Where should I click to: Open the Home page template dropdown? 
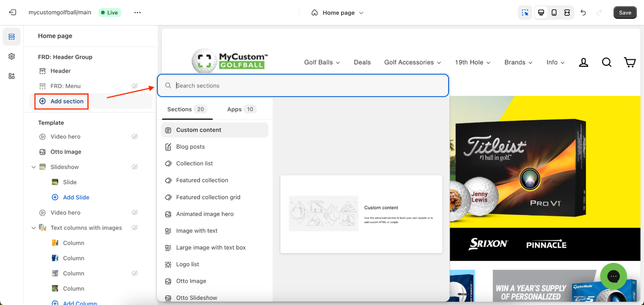(338, 13)
